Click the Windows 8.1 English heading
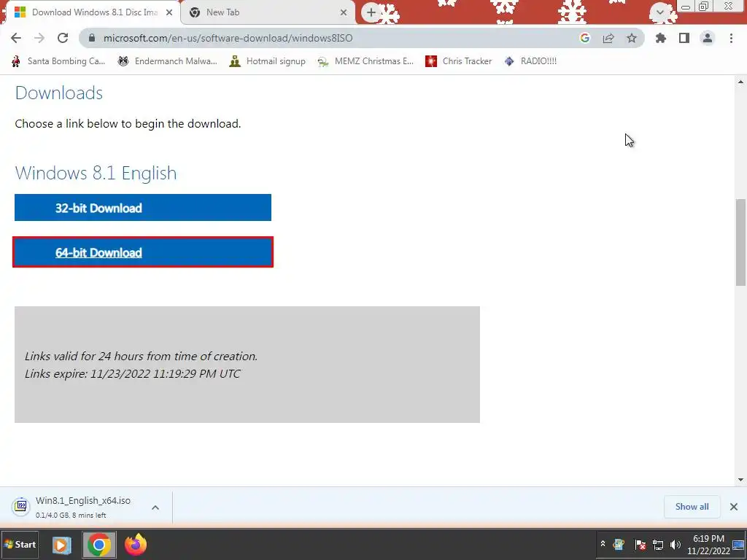The width and height of the screenshot is (747, 560). pyautogui.click(x=96, y=173)
